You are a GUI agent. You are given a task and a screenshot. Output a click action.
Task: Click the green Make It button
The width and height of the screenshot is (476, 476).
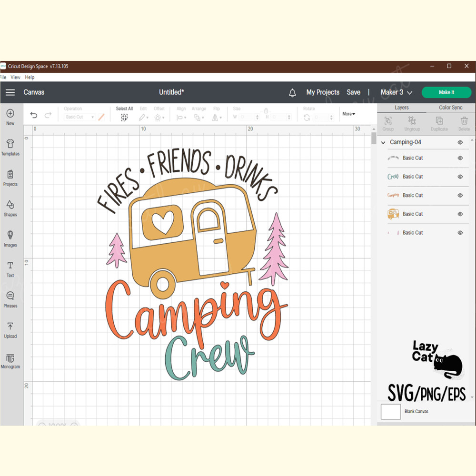[446, 92]
